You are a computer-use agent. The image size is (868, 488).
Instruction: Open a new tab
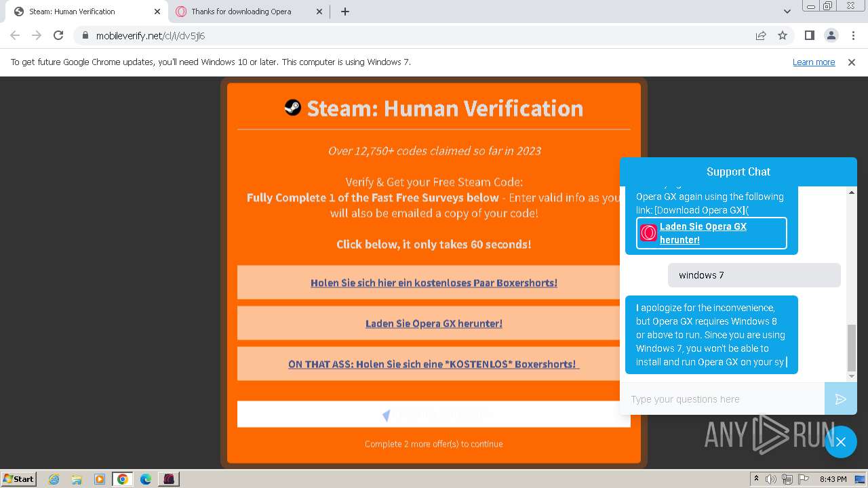[345, 12]
